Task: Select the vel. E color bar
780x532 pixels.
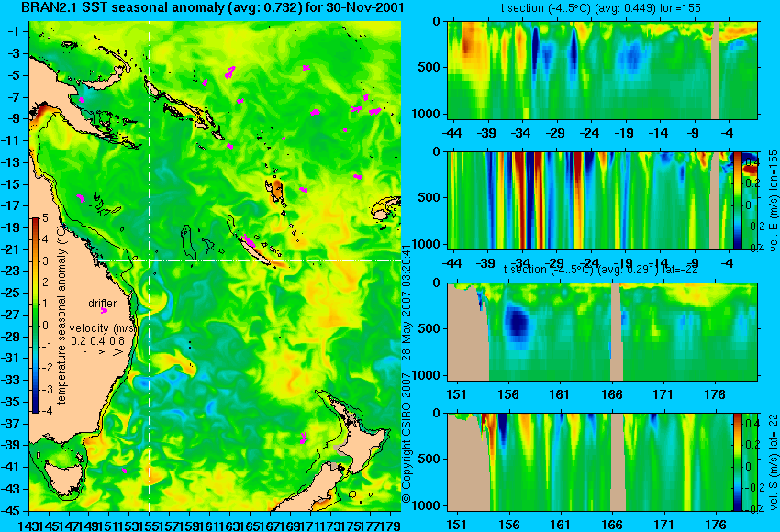Action: pos(737,200)
